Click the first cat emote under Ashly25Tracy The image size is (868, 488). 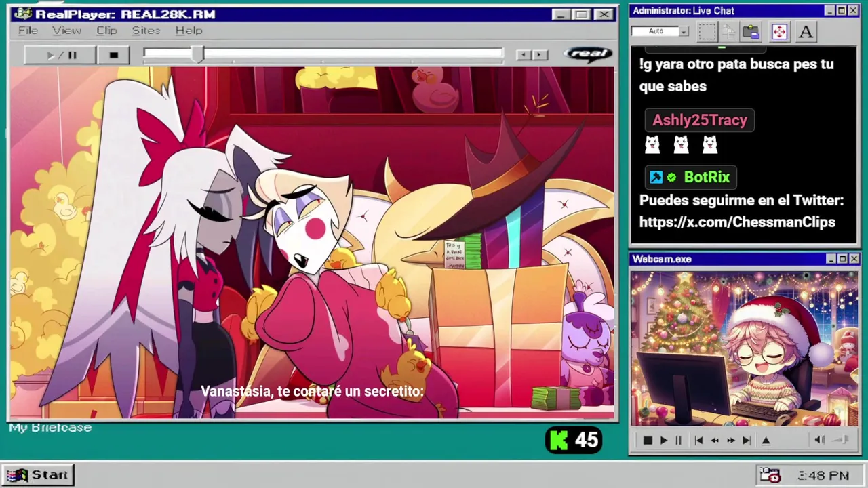pyautogui.click(x=652, y=144)
